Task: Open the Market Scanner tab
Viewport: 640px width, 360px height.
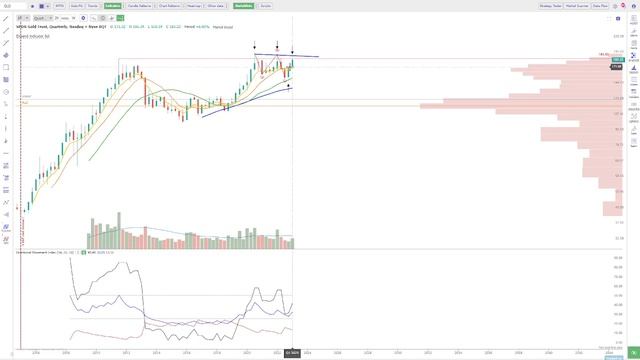Action: [577, 6]
